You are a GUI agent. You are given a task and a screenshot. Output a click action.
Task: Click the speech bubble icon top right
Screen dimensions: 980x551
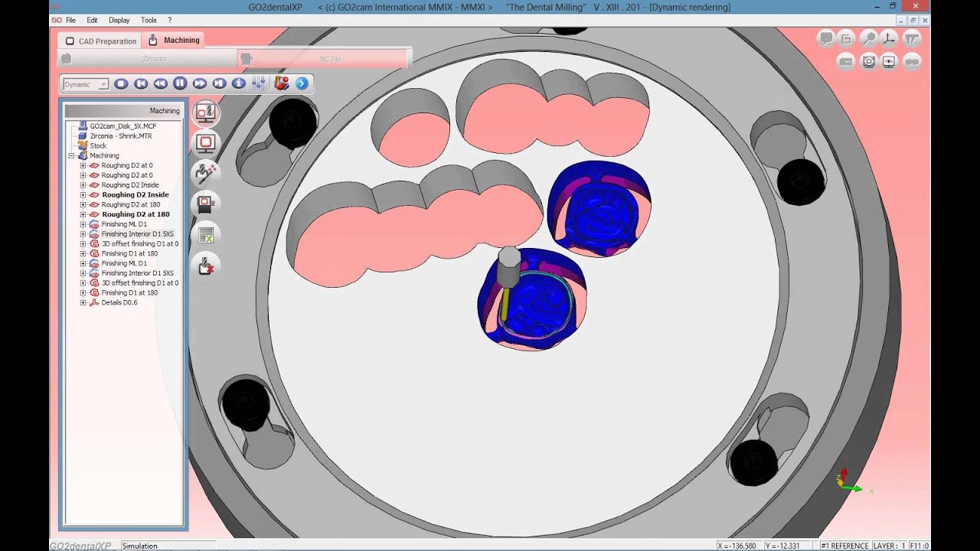(825, 38)
